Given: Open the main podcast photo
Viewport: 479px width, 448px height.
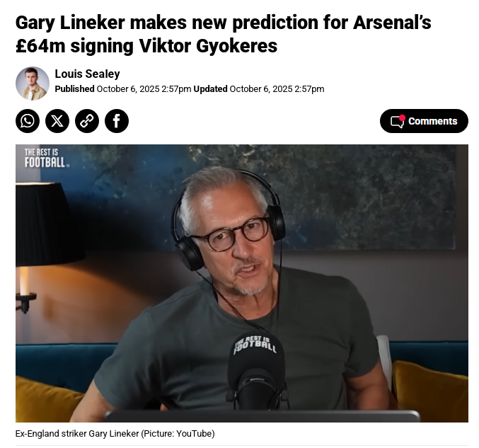Looking at the screenshot, I should point(242,283).
